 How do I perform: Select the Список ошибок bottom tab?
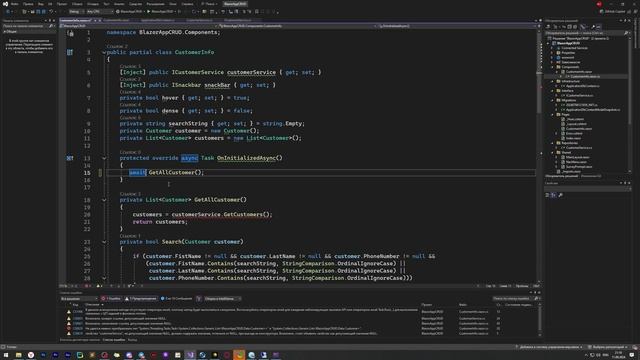114,340
